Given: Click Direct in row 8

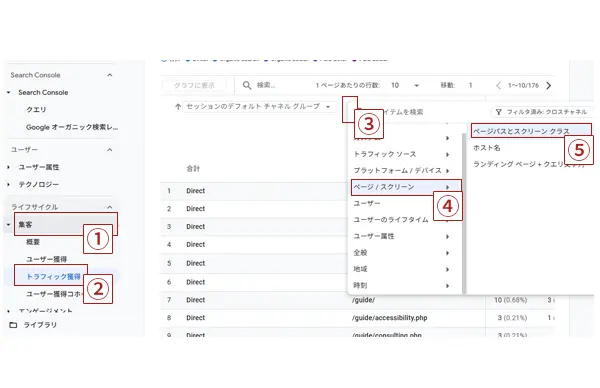Looking at the screenshot, I should pos(196,318).
